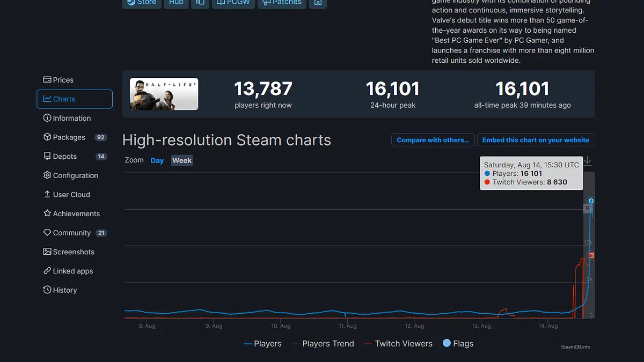Open the Steam Hub link

pos(176,3)
